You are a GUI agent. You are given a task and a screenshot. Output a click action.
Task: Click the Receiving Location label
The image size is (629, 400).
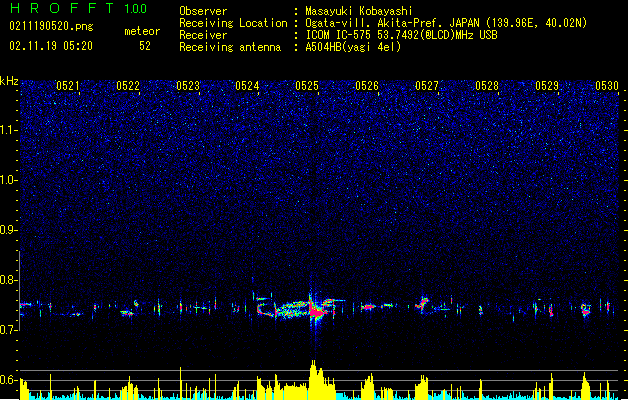233,23
